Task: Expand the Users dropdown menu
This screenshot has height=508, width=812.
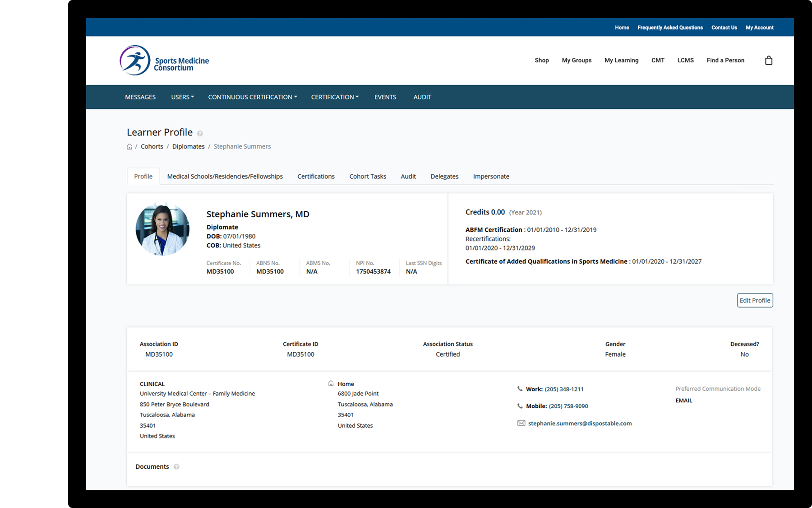Action: pyautogui.click(x=183, y=97)
